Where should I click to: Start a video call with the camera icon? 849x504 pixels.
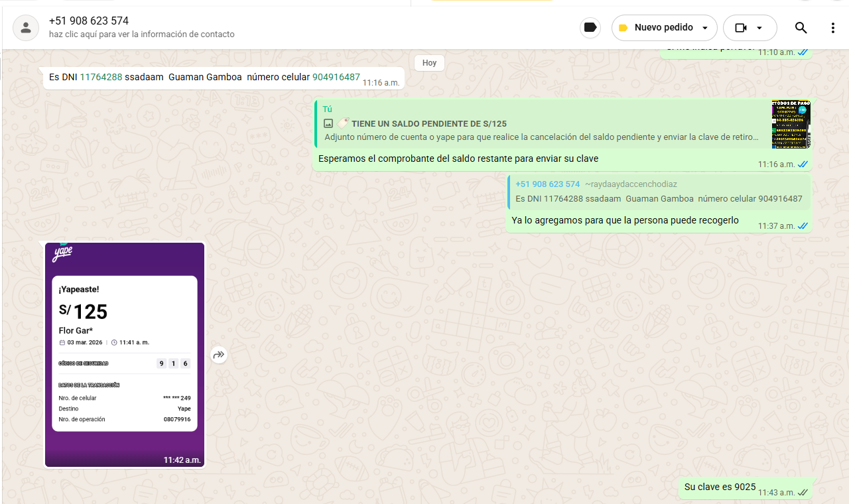click(x=741, y=28)
